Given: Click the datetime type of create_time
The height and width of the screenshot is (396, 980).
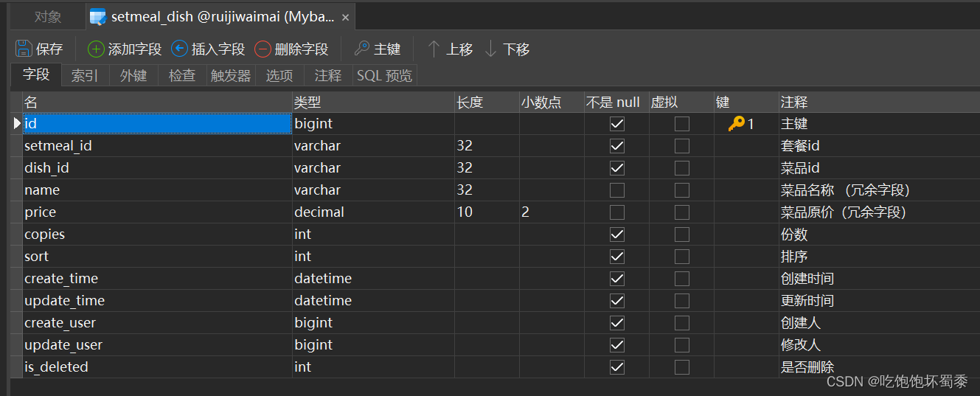Looking at the screenshot, I should 373,279.
